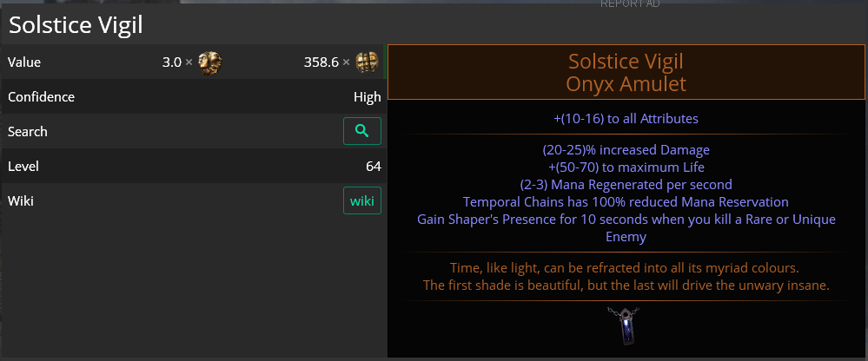Click the 358.6 chaos value amount
The image size is (868, 361).
point(321,62)
